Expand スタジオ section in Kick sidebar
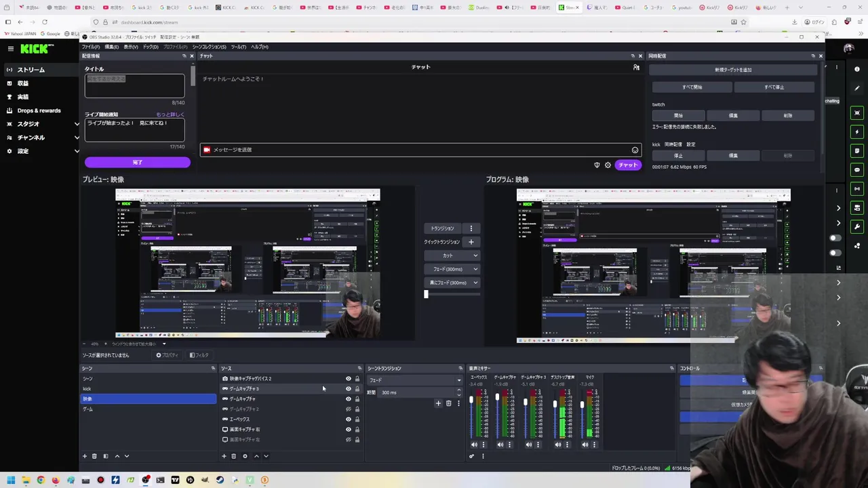This screenshot has width=868, height=488. click(77, 124)
